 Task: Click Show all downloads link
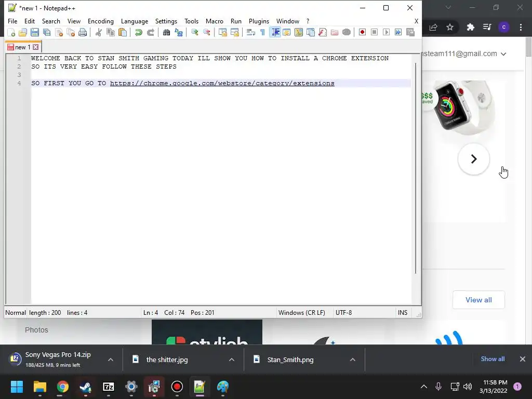click(493, 359)
